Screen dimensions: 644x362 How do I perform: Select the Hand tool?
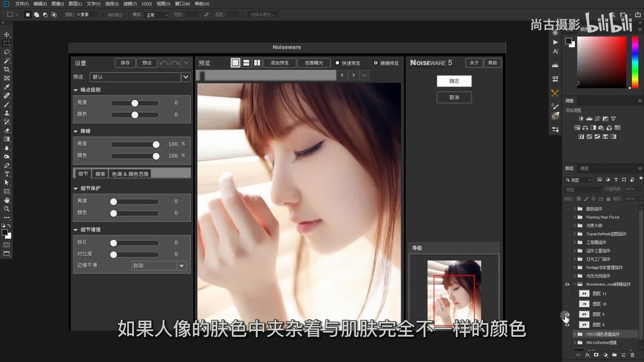pyautogui.click(x=7, y=200)
